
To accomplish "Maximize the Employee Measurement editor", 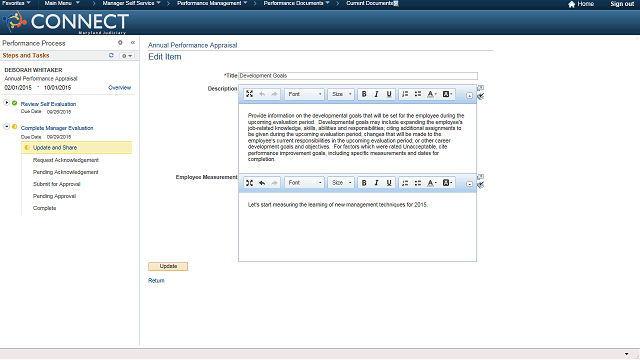I will tap(249, 183).
